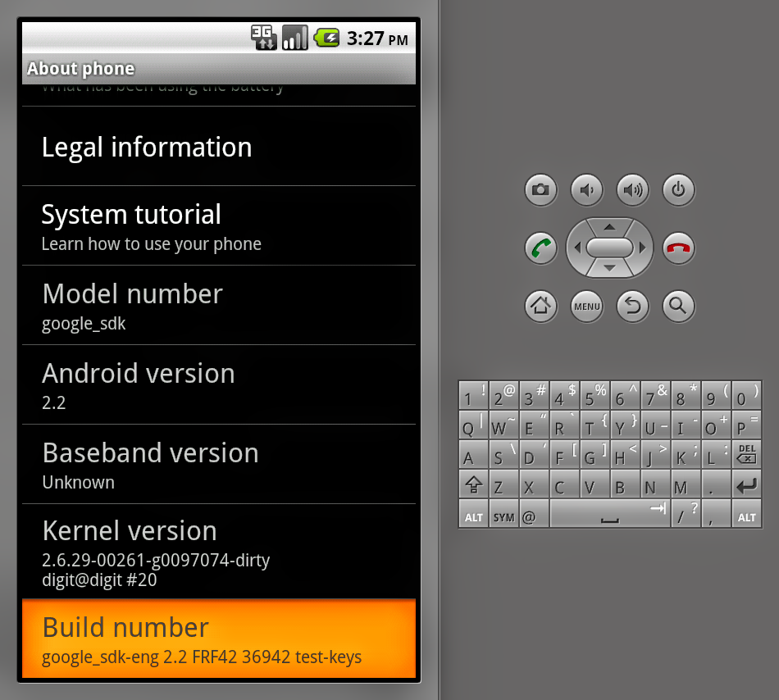Click the 5 % number key

coord(594,395)
